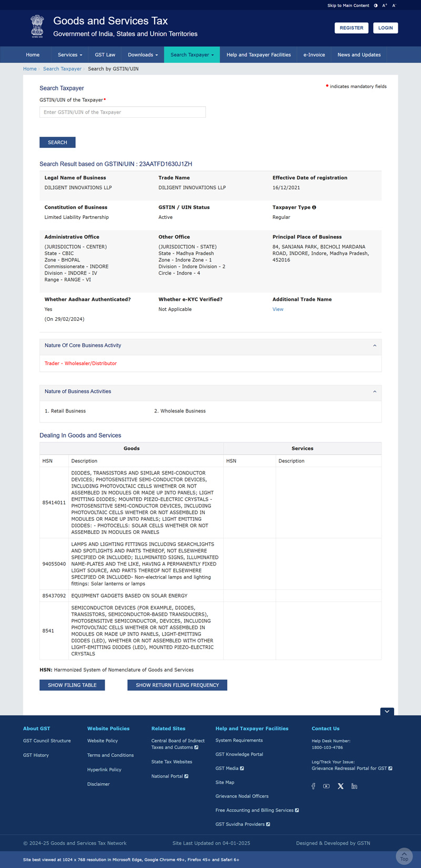Open Hyperlink Policy footer link
The height and width of the screenshot is (868, 421).
pos(104,770)
